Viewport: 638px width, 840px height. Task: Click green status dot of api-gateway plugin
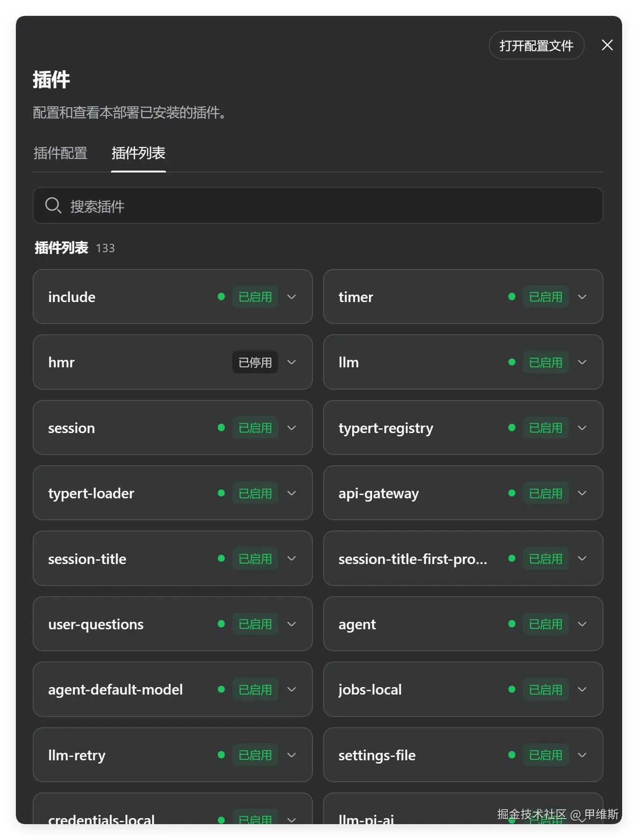point(512,493)
